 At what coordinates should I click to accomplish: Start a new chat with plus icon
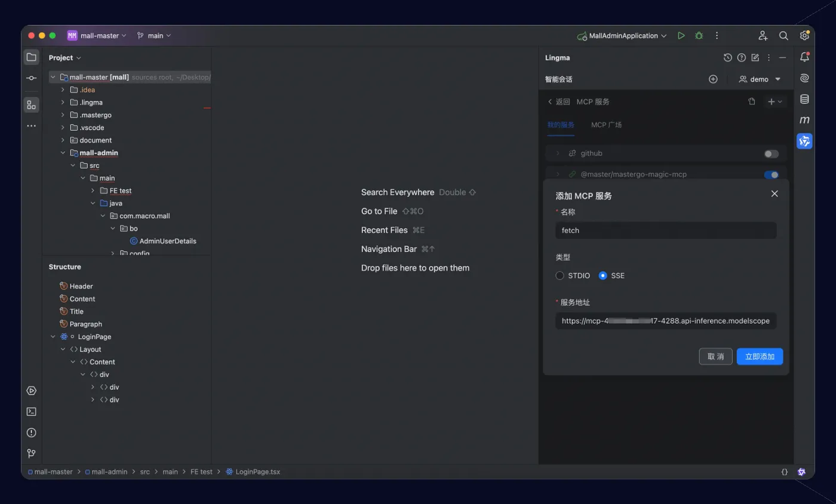point(713,79)
